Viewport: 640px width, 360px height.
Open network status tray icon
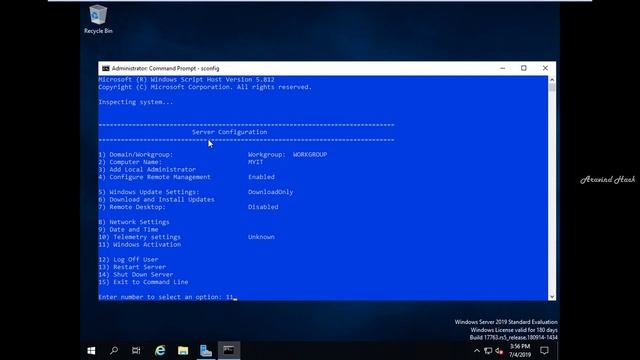click(488, 351)
